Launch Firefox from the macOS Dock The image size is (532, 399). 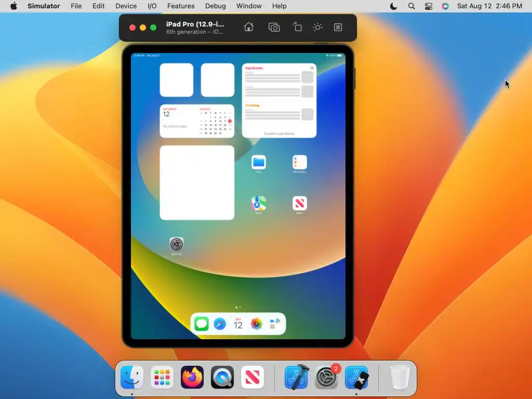[192, 377]
